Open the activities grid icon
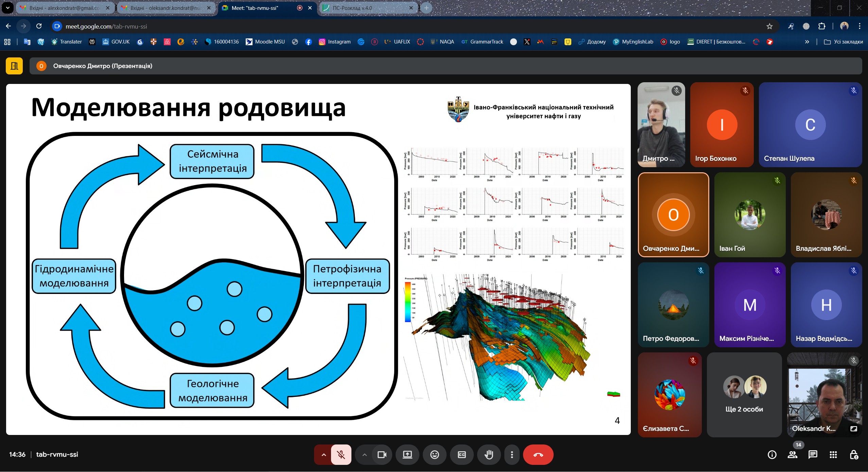Viewport: 868px width, 472px height. [833, 455]
